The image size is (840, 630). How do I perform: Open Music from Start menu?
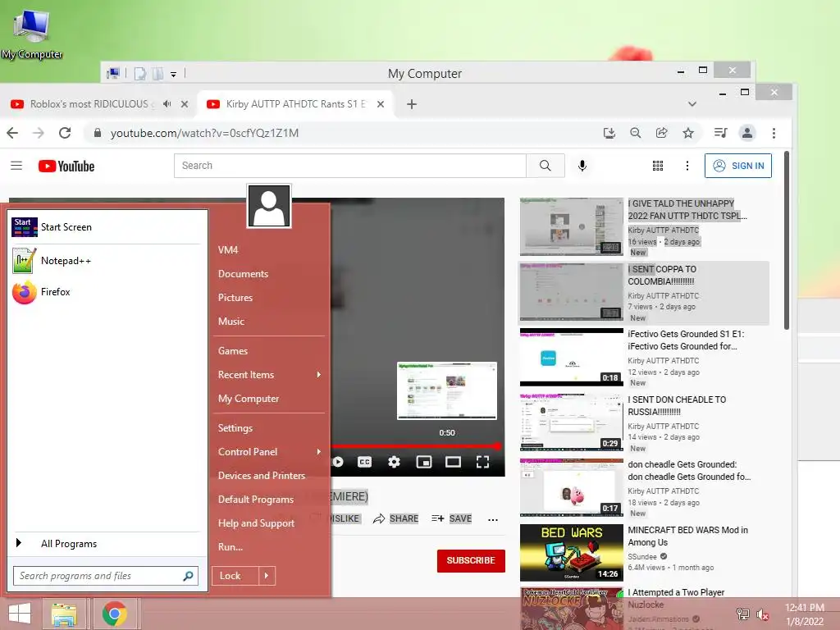231,322
